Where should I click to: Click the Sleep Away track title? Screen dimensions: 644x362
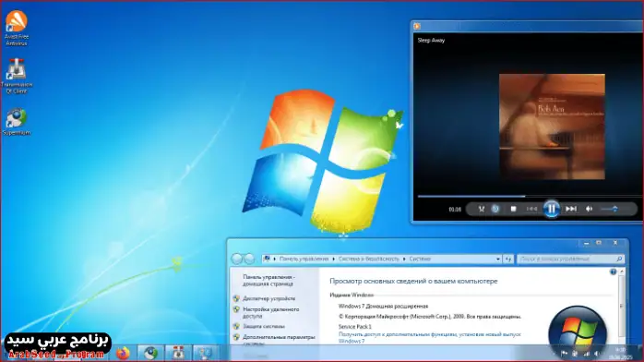tap(431, 41)
